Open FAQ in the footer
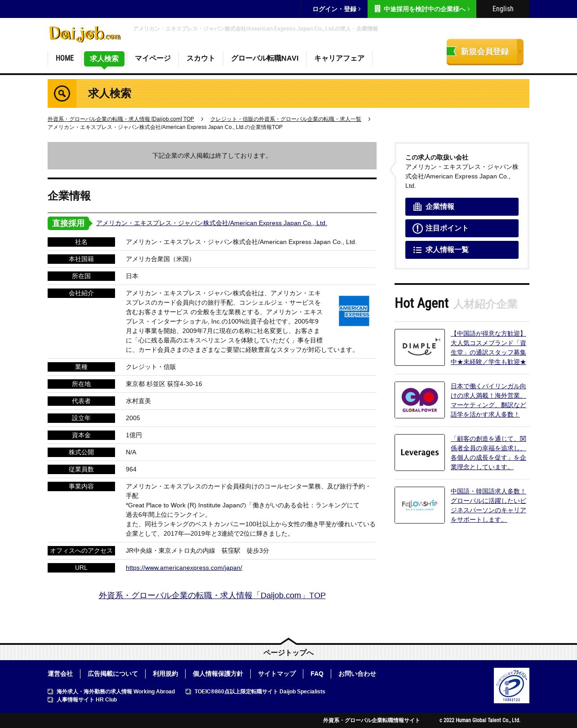 tap(317, 674)
